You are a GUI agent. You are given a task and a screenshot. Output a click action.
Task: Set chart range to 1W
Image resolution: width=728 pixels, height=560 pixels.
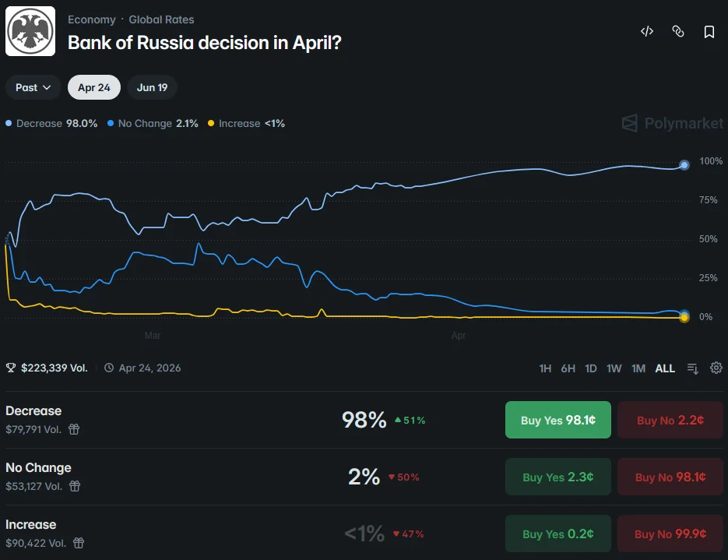[x=614, y=368]
